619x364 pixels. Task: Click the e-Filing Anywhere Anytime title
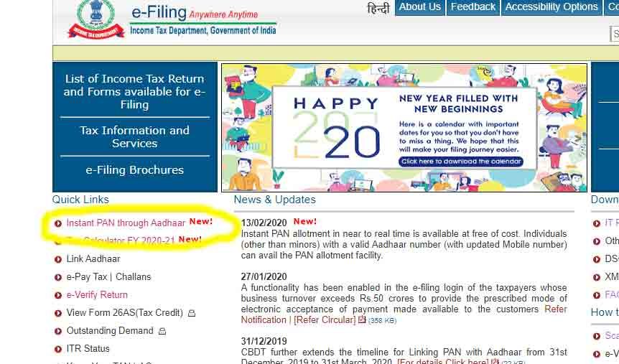195,13
